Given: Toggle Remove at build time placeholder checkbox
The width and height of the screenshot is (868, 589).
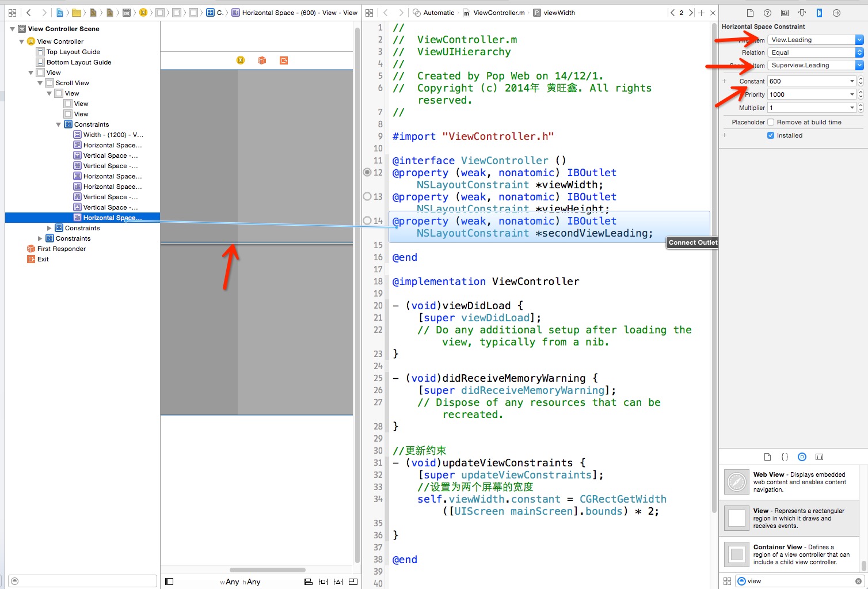Looking at the screenshot, I should [771, 122].
